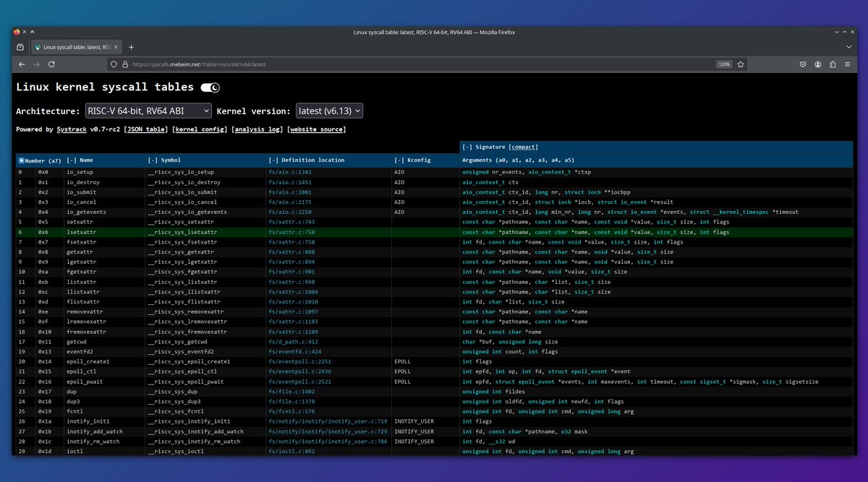The height and width of the screenshot is (482, 868).
Task: Click the epoll_pwait name cell
Action: (104, 381)
